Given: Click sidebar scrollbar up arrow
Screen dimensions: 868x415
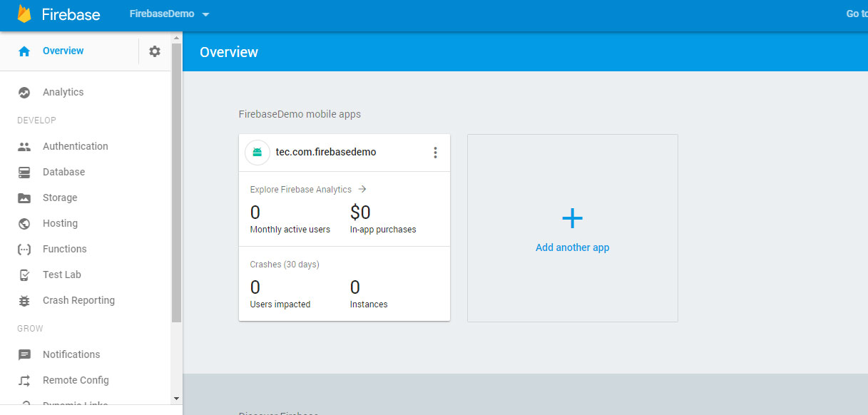Looking at the screenshot, I should click(177, 39).
